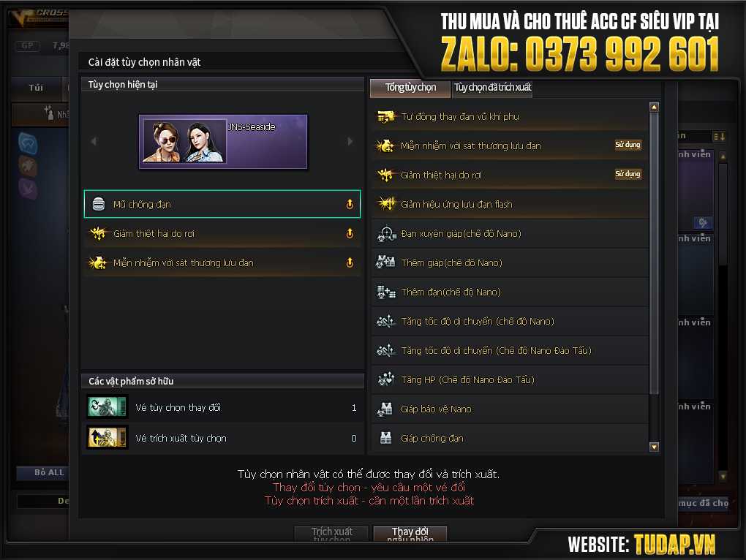
Task: Click Thay đổi ngẫu nhiên button
Action: coord(410,534)
